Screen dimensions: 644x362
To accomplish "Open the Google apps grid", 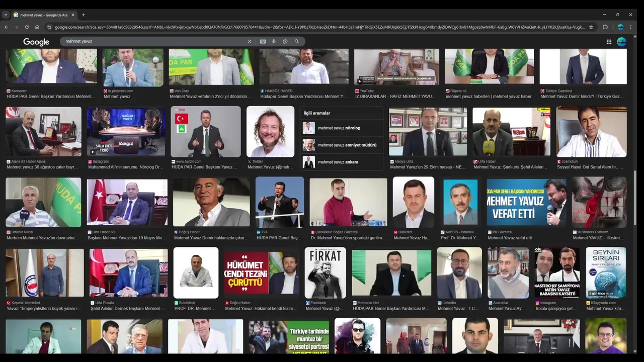I will [609, 42].
